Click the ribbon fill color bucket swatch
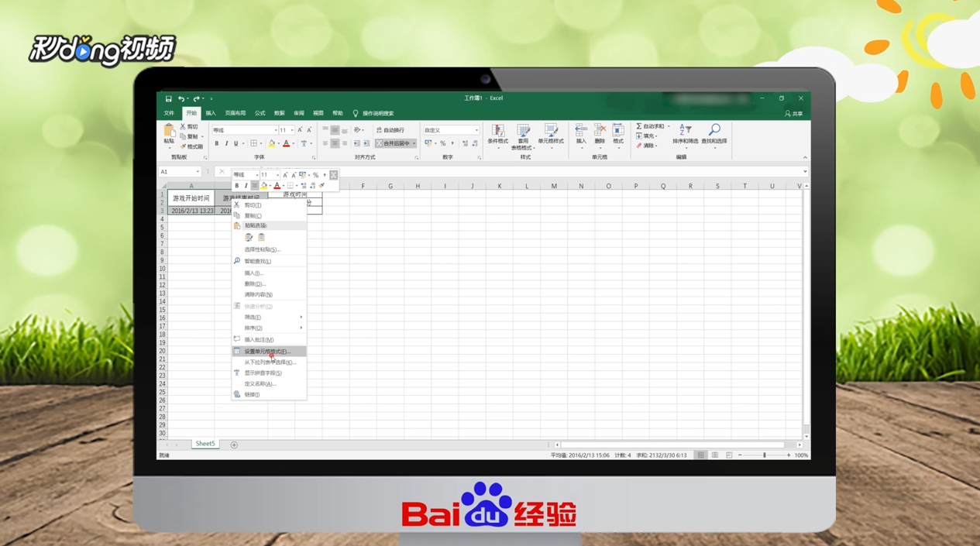Screen dimensions: 980x546 pyautogui.click(x=271, y=143)
